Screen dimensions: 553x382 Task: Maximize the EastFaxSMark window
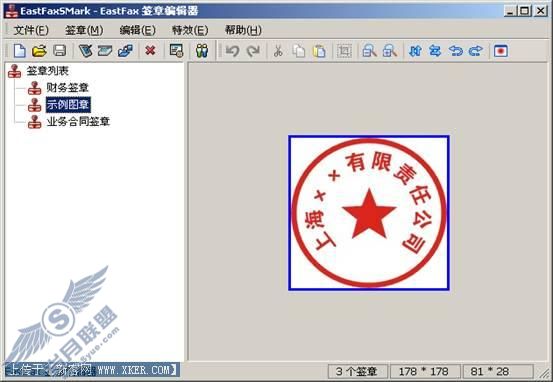click(525, 11)
